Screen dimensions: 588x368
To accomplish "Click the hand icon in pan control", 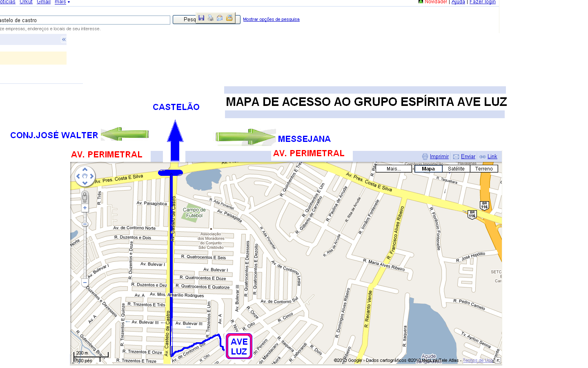I will coord(85,176).
